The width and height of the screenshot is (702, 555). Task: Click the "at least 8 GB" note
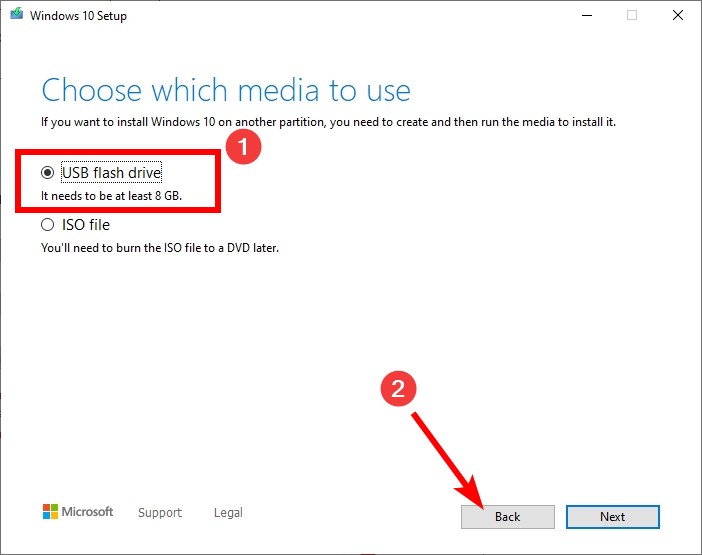111,196
